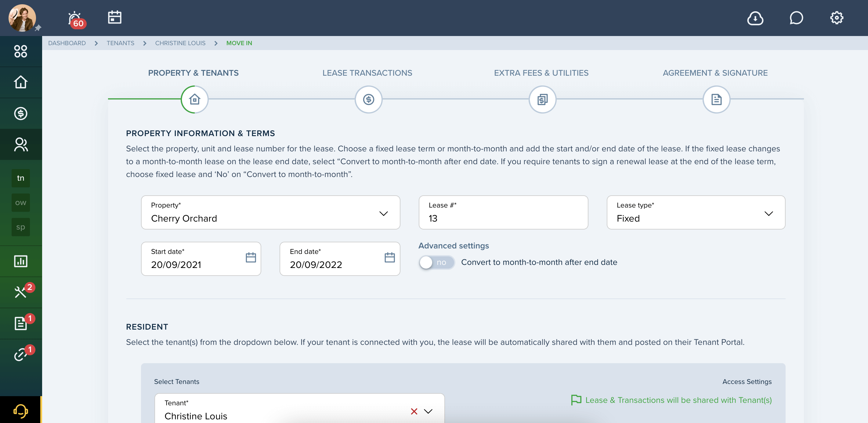The width and height of the screenshot is (868, 423).
Task: Open the Start date calendar picker icon
Action: (x=251, y=258)
